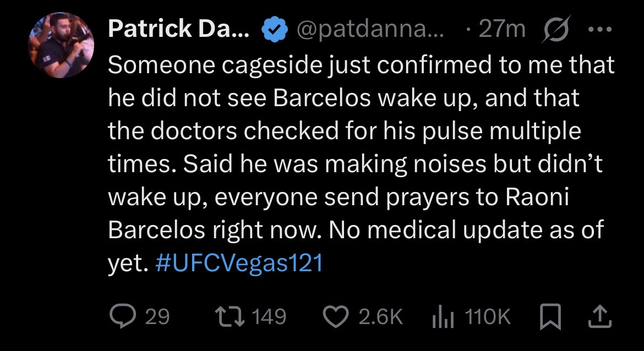
Task: Click the Patrick Da... display name
Action: pos(179,29)
